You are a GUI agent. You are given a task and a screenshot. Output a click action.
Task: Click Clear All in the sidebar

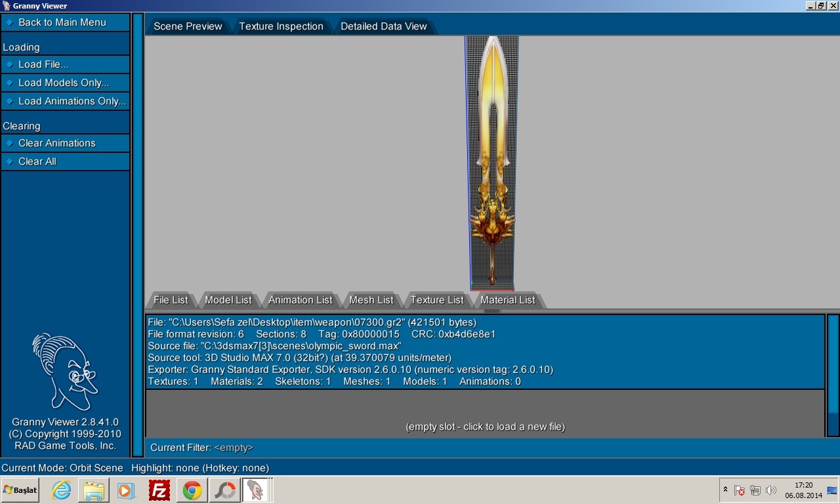click(66, 161)
